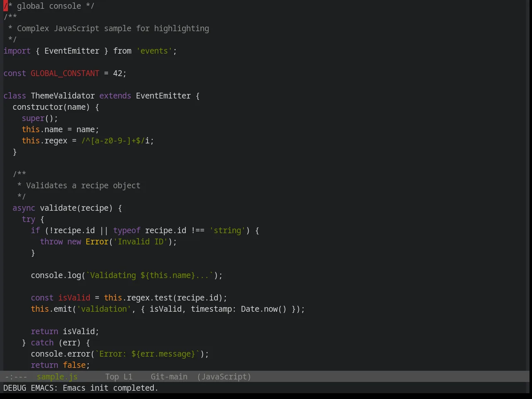
Task: Click the false literal in return statement
Action: tap(74, 365)
